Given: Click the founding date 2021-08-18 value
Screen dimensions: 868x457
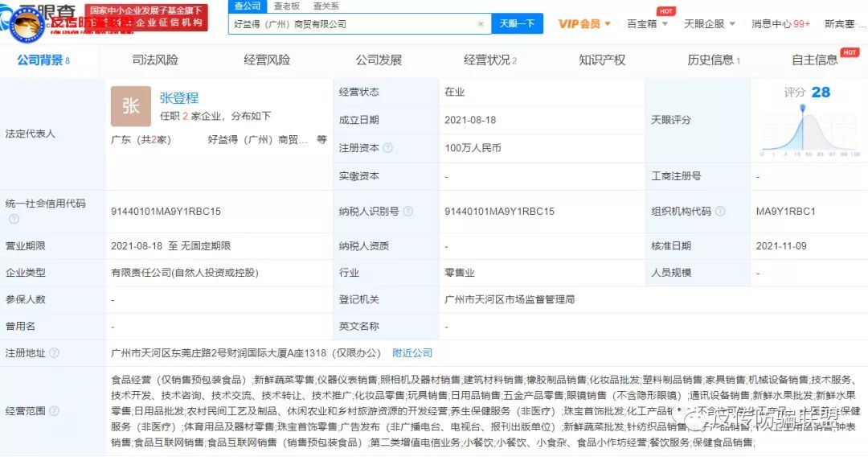Looking at the screenshot, I should (470, 120).
